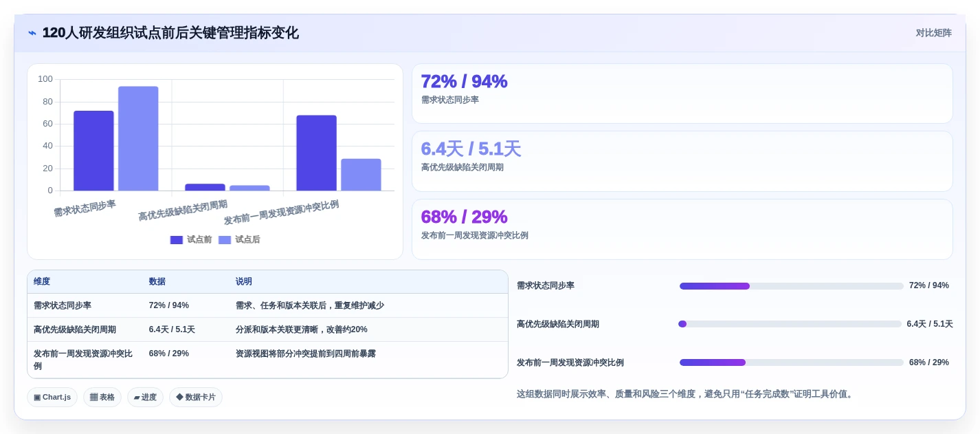Click the 试点前 bar for 需求状态同步率

93,151
